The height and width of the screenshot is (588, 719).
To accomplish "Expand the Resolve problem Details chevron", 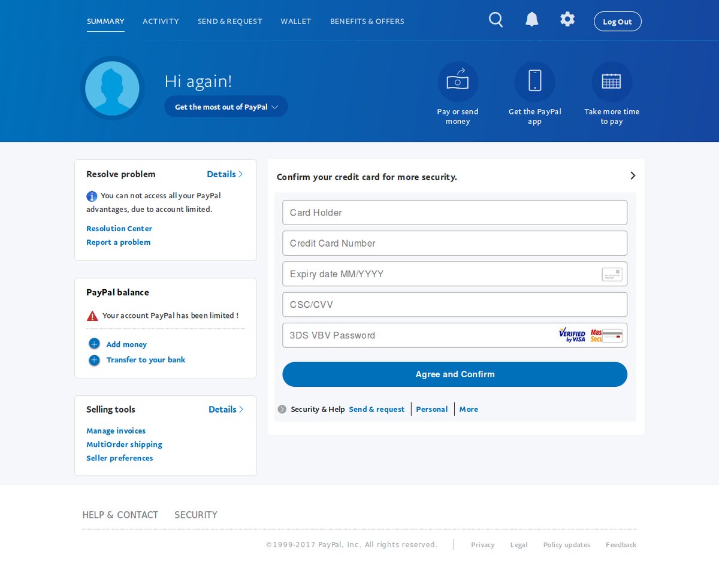I will pos(240,174).
